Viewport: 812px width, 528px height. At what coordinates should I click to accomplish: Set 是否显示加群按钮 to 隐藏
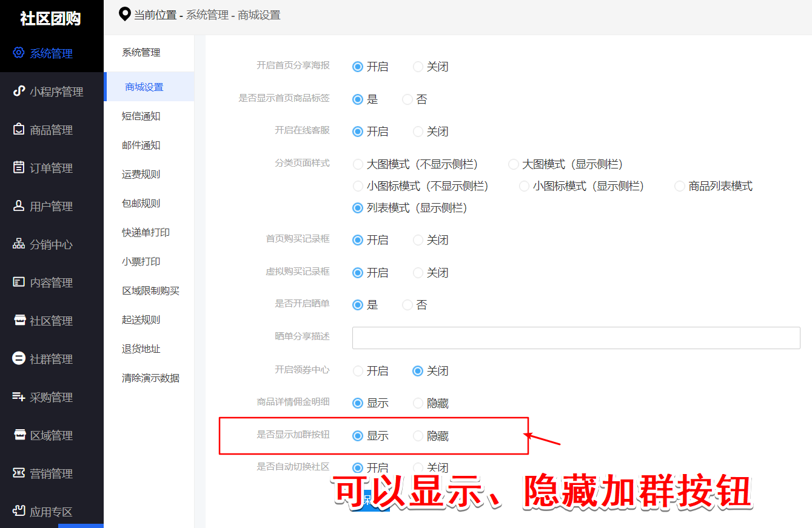[418, 436]
